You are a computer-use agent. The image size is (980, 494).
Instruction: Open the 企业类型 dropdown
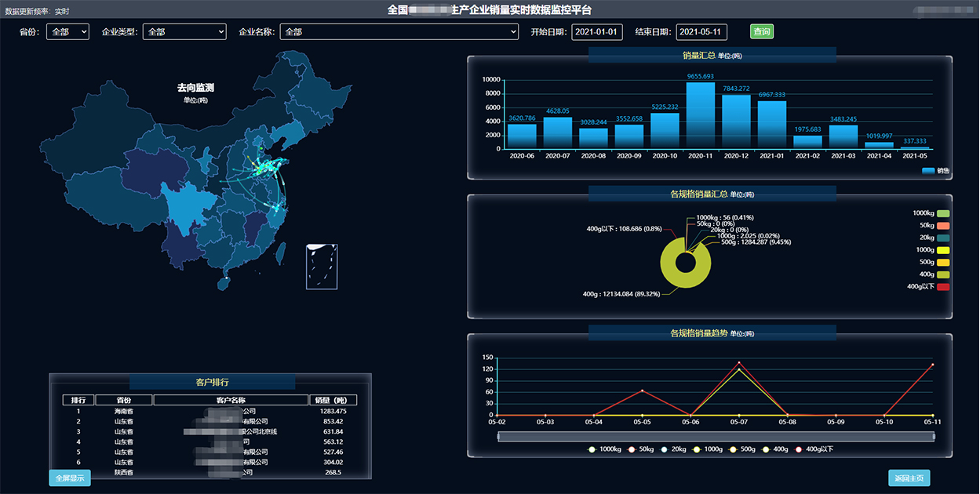184,32
